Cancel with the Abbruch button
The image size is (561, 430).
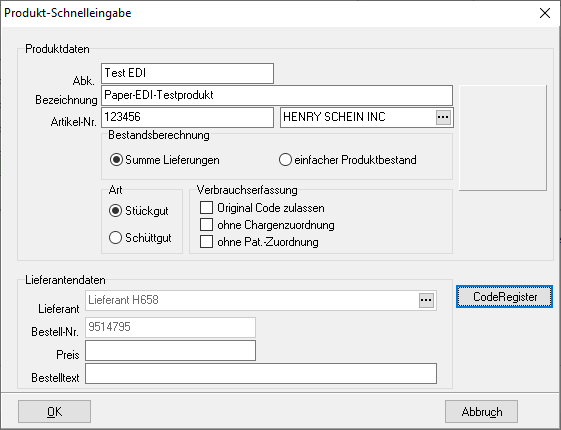point(481,411)
